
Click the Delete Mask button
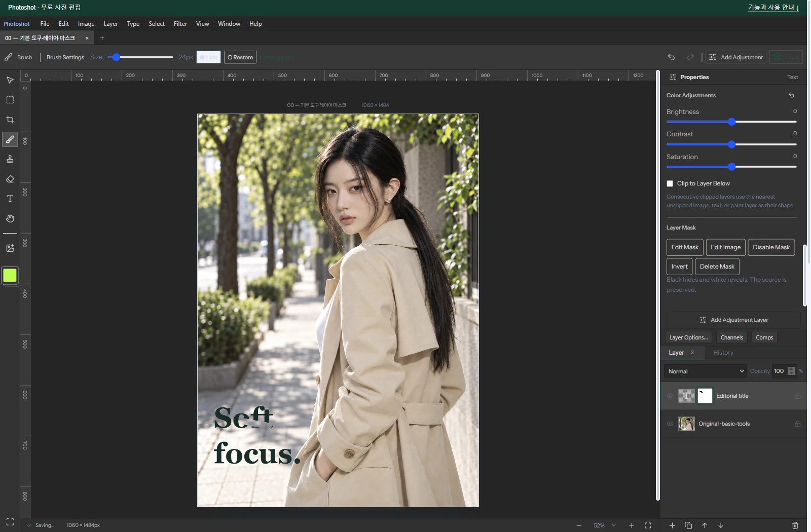pyautogui.click(x=717, y=267)
